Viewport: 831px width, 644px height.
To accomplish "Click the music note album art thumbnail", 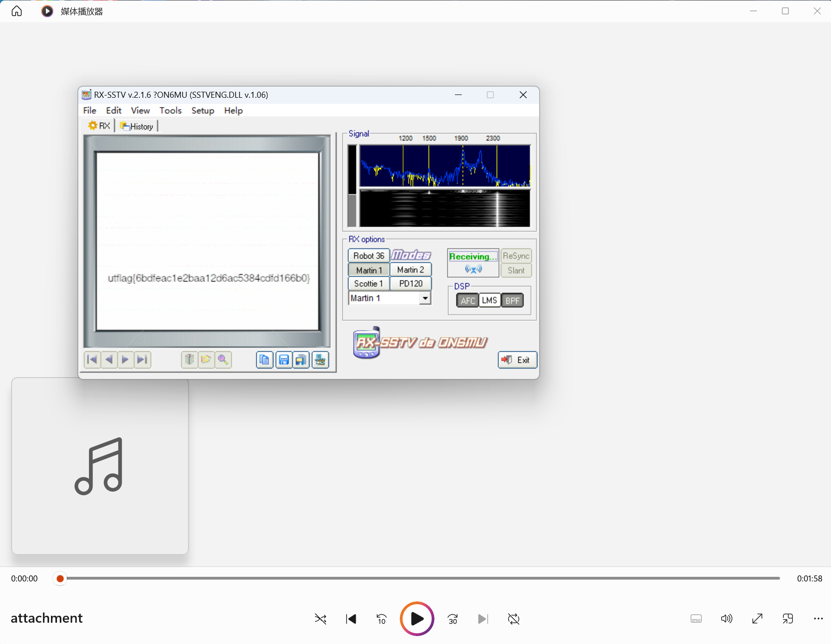I will (100, 466).
